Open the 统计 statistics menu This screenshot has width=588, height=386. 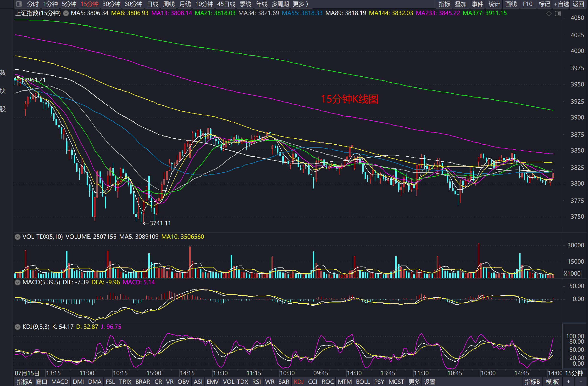[494, 4]
